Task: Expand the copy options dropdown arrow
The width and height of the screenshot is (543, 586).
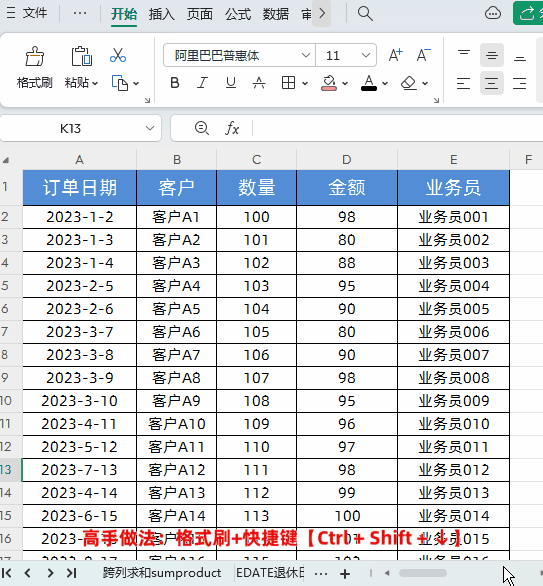Action: [136, 83]
